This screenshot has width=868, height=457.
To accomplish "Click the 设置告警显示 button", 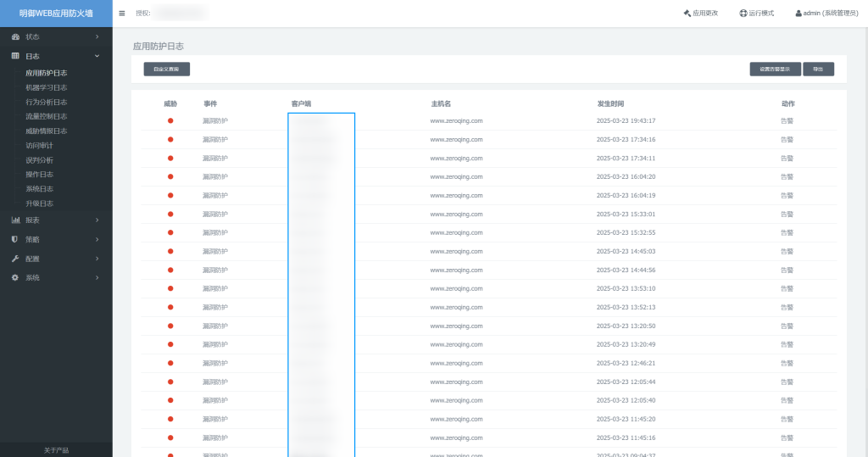I will click(x=775, y=70).
